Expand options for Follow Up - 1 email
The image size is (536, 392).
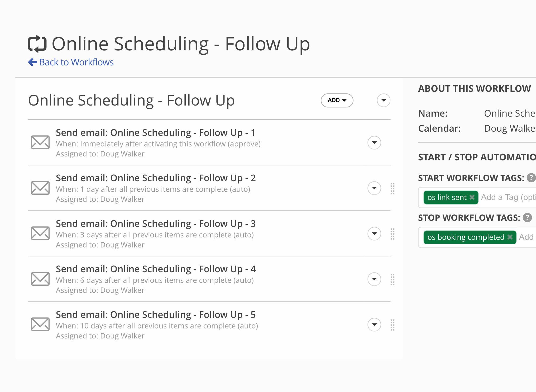click(x=374, y=143)
